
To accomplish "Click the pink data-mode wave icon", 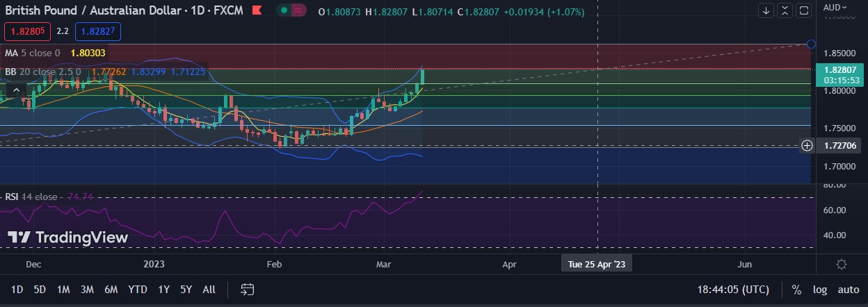I will pyautogui.click(x=299, y=11).
